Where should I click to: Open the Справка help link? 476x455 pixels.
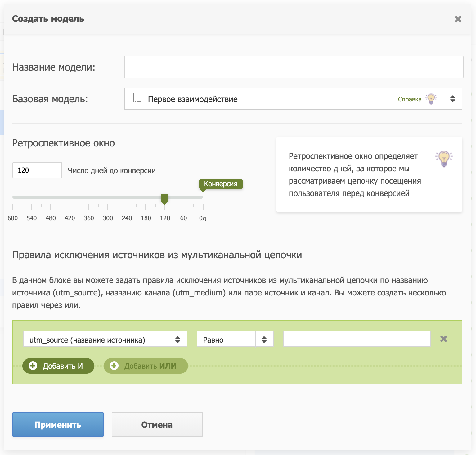coord(410,99)
